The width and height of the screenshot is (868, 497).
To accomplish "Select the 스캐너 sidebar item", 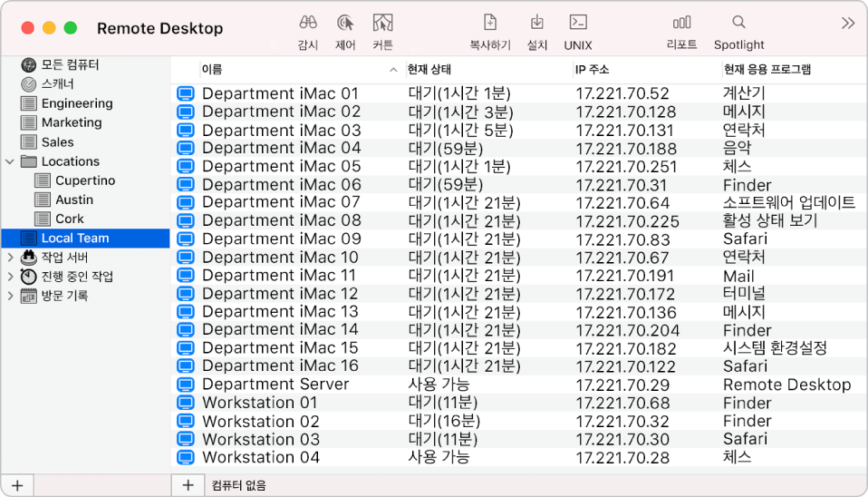I will (58, 84).
